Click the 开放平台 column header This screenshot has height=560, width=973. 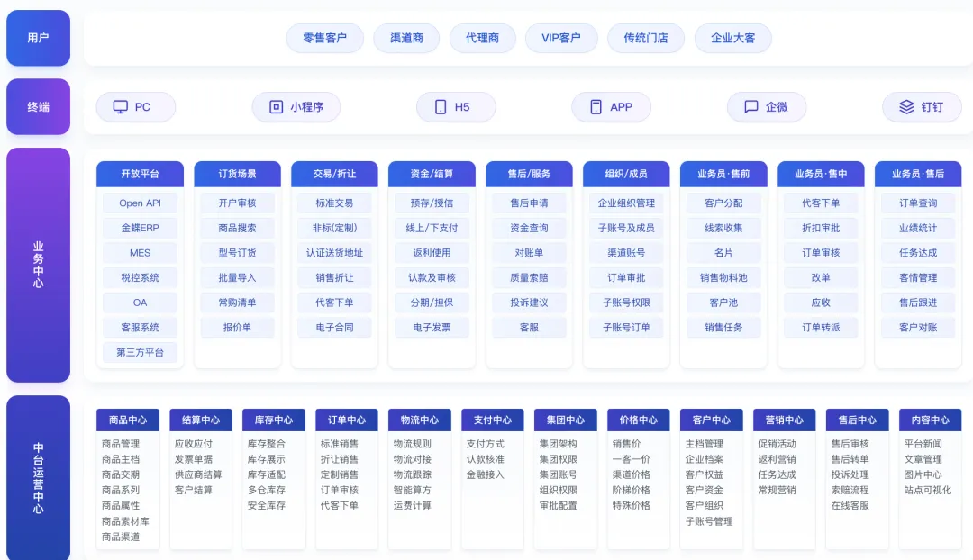[x=141, y=174]
